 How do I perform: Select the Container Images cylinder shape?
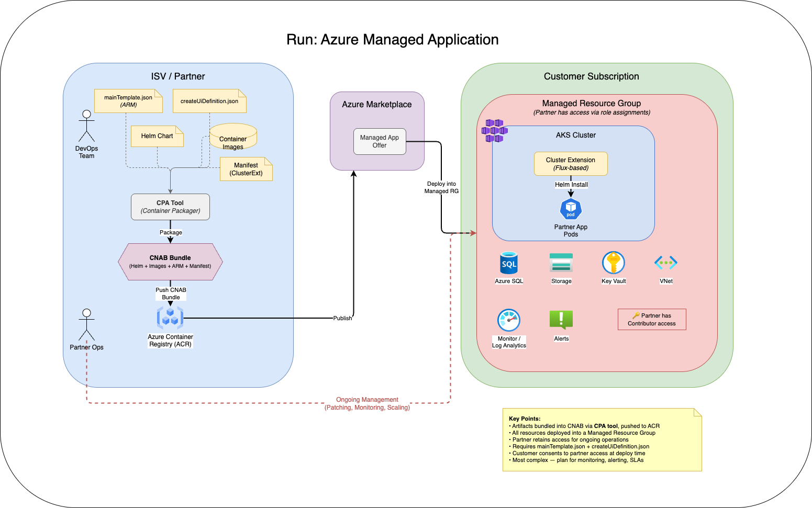(x=233, y=137)
